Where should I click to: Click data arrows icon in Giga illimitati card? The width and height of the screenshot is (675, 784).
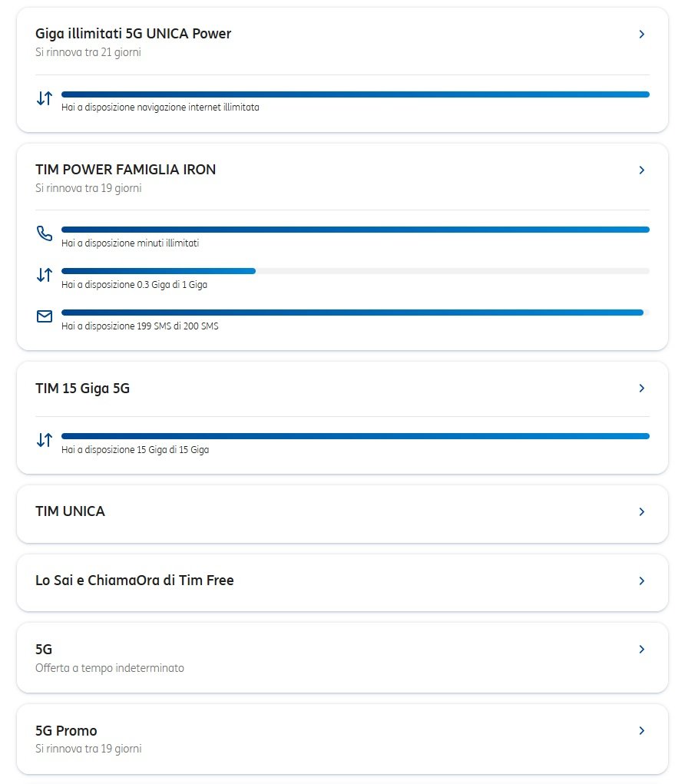click(45, 98)
